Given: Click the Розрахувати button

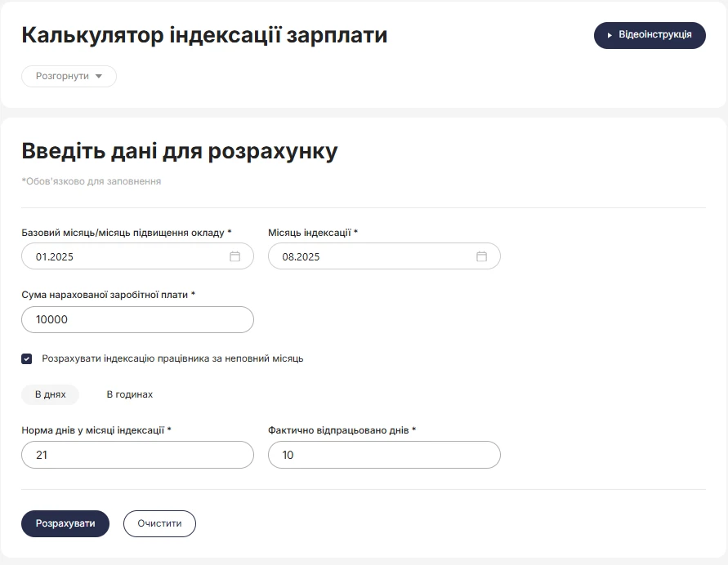Looking at the screenshot, I should (65, 523).
